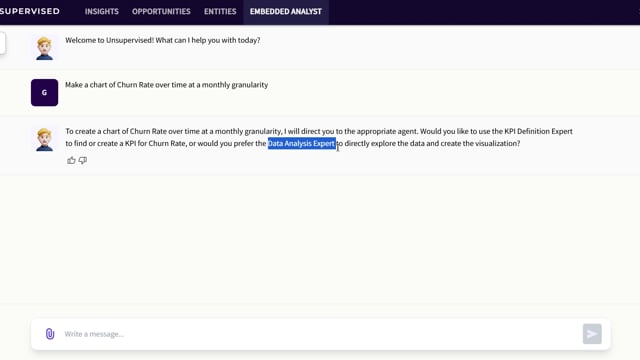Viewport: 640px width, 360px height.
Task: Click the highlighted Data Analysis Expert text
Action: tap(301, 143)
